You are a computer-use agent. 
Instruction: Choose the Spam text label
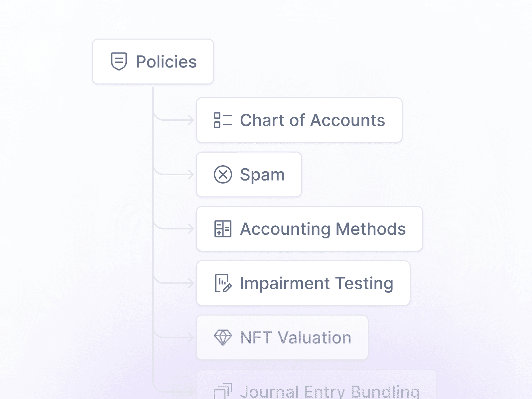pyautogui.click(x=262, y=175)
